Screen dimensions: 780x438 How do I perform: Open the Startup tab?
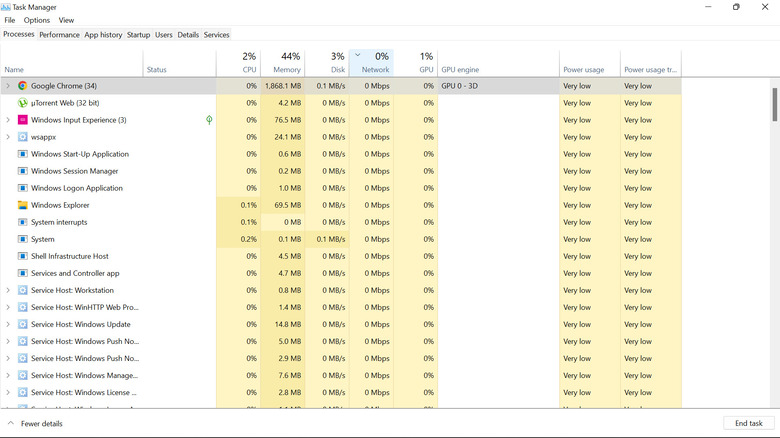pyautogui.click(x=138, y=35)
